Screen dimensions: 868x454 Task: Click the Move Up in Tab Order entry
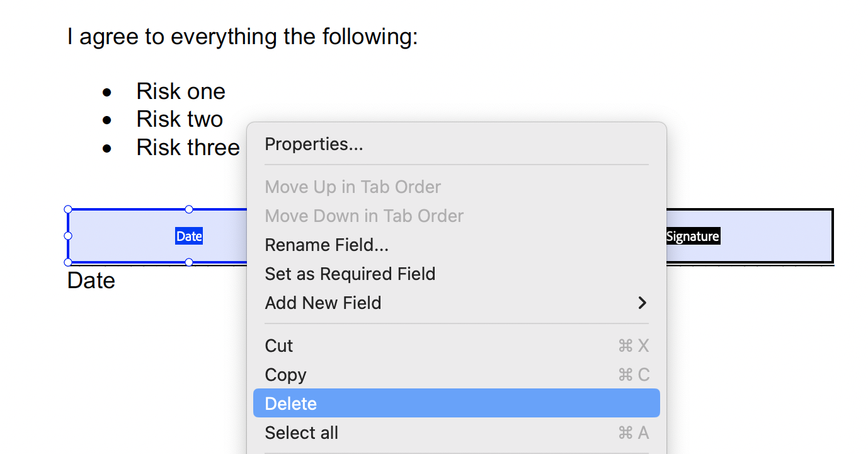[x=353, y=187]
